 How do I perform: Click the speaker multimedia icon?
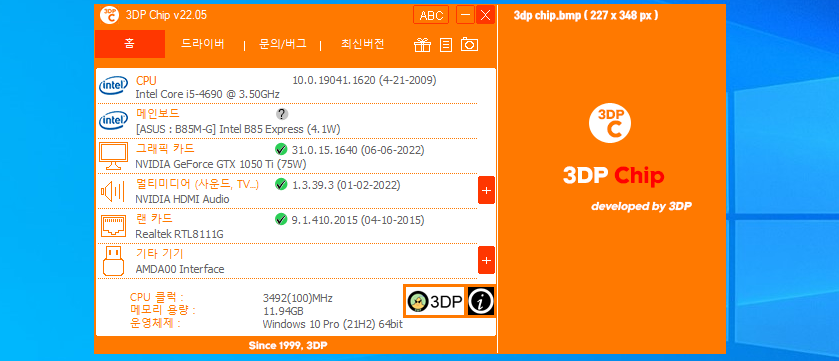point(112,191)
